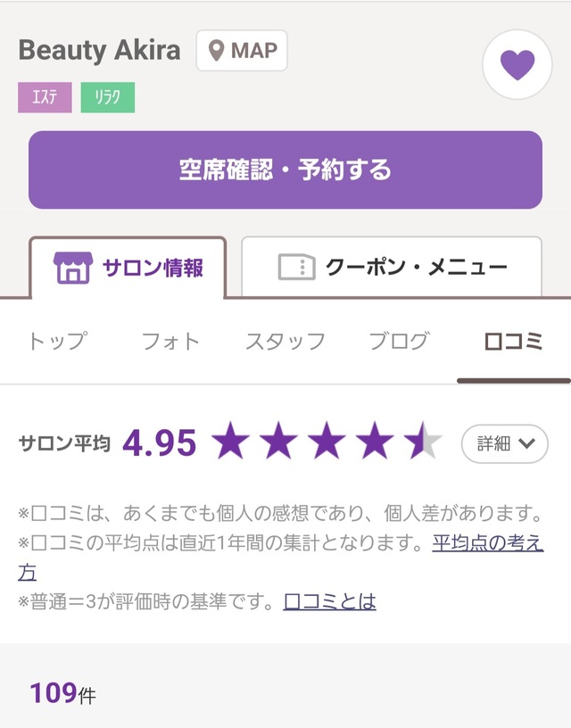This screenshot has height=728, width=571.
Task: Open the MAP button
Action: point(242,51)
